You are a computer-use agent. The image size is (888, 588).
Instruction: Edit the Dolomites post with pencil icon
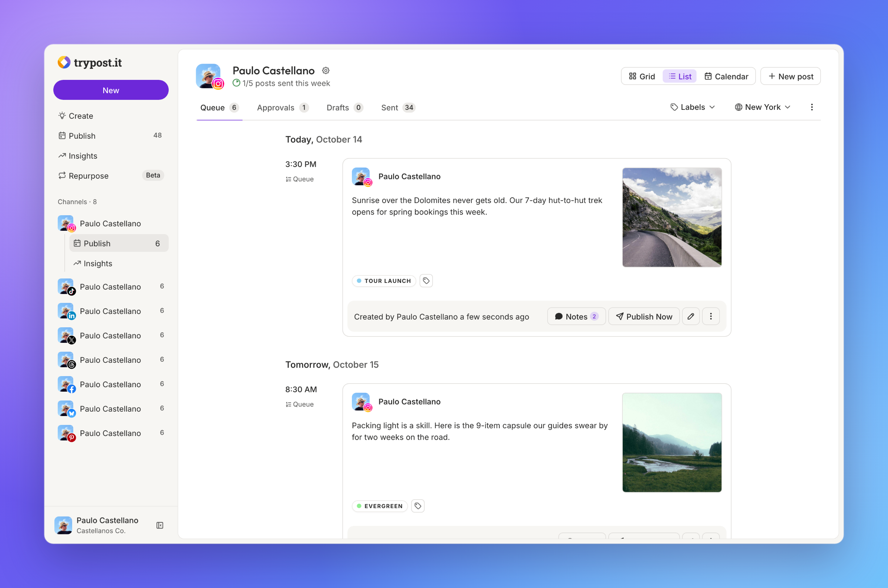tap(690, 317)
